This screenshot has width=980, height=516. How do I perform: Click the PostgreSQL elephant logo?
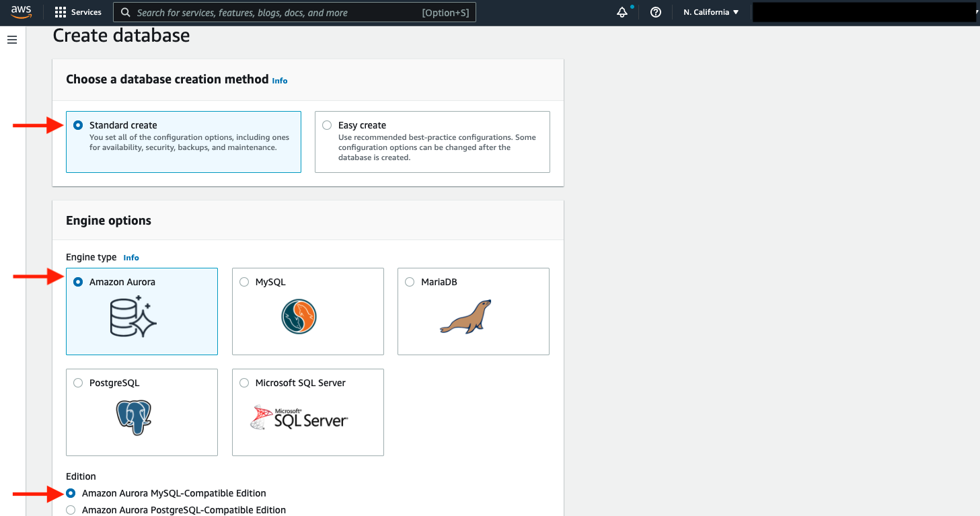click(133, 417)
